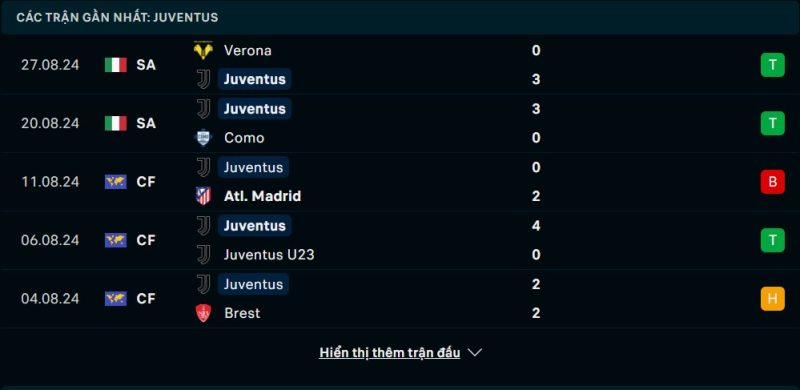Click the highlighted Juventus name in Como match

tap(255, 109)
